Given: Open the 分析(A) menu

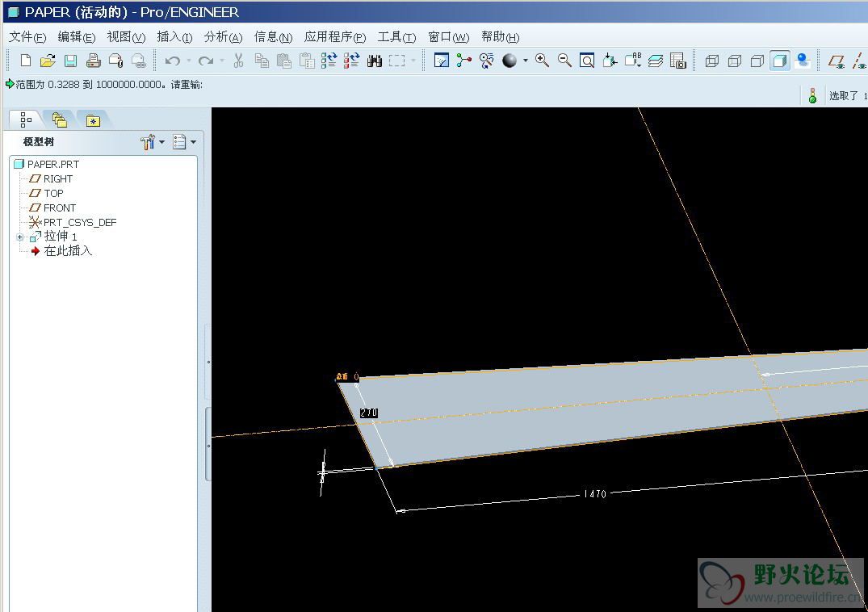Looking at the screenshot, I should [223, 37].
